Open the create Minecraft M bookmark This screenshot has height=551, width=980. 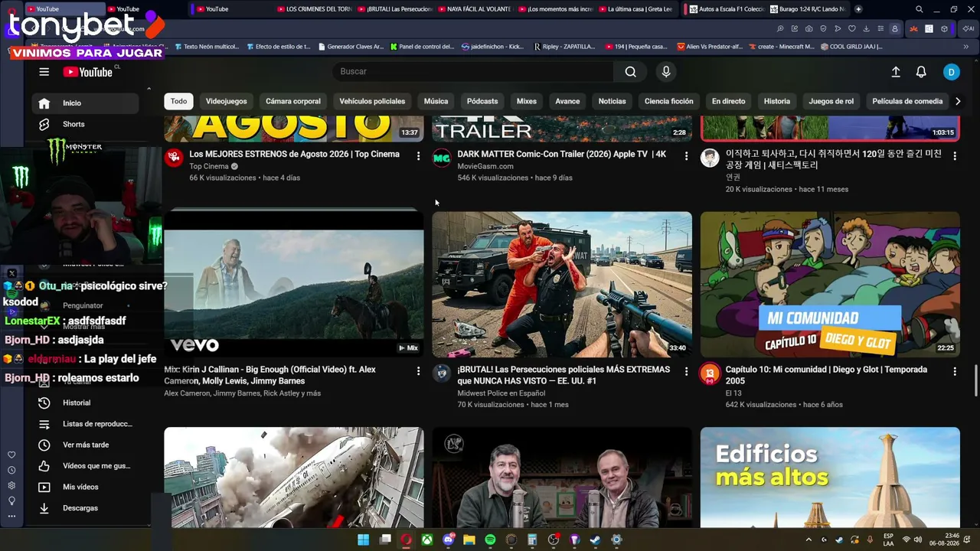pyautogui.click(x=781, y=47)
